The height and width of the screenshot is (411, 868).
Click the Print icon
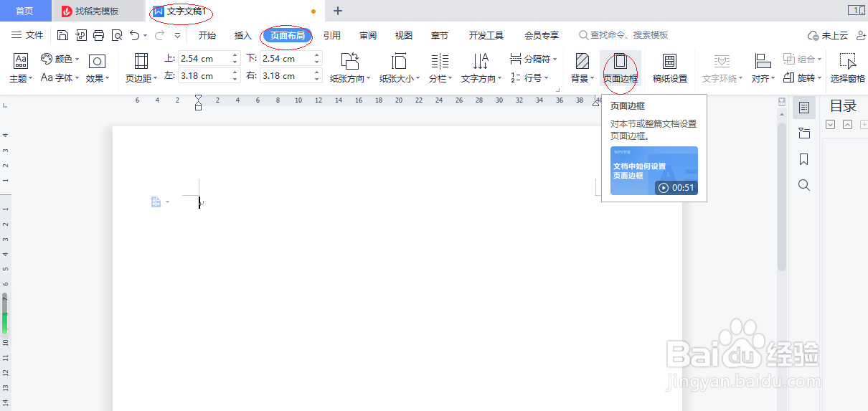99,35
